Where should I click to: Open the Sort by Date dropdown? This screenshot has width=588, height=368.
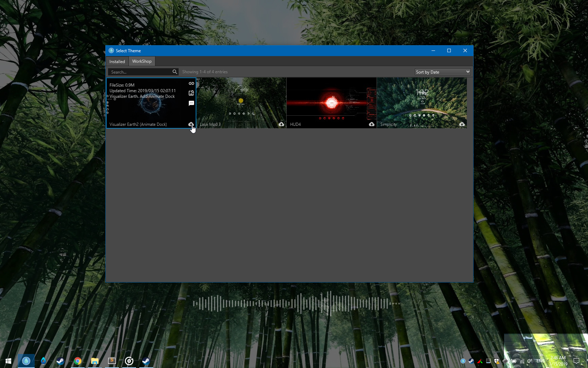(442, 72)
